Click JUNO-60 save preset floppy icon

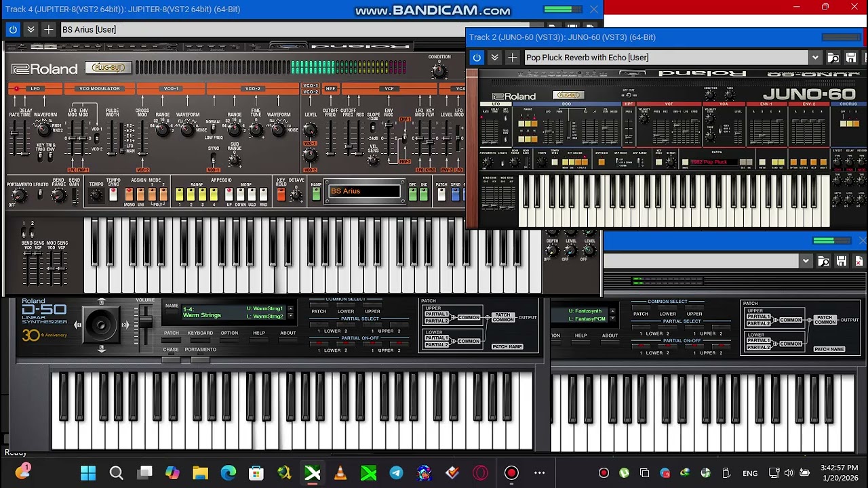851,58
